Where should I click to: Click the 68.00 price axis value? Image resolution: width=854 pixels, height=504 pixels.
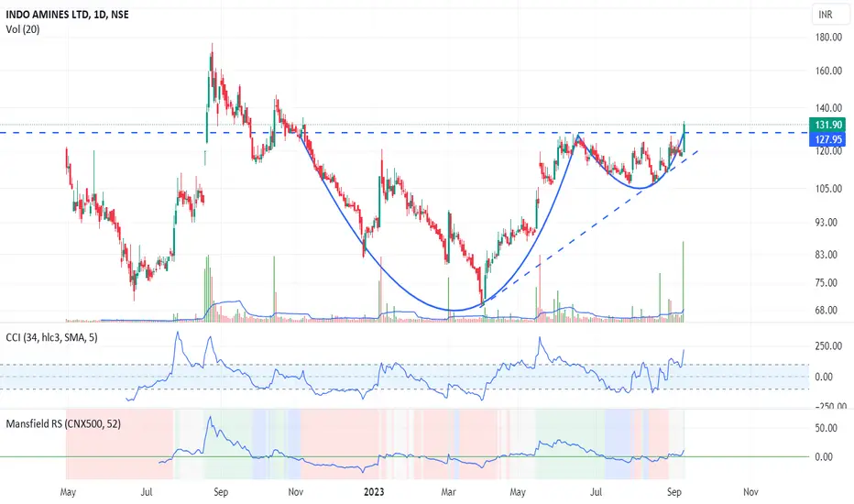click(x=826, y=310)
